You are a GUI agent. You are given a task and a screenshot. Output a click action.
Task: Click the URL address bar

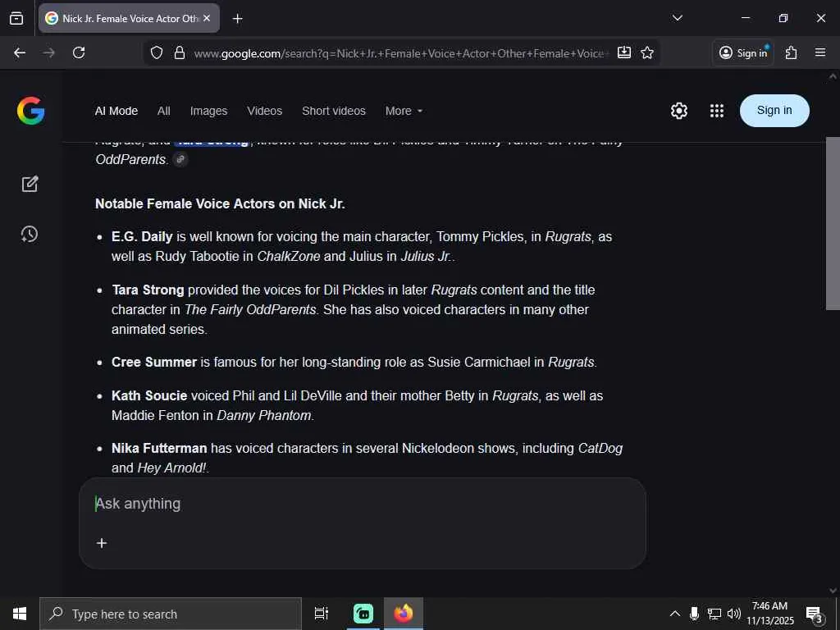click(400, 53)
